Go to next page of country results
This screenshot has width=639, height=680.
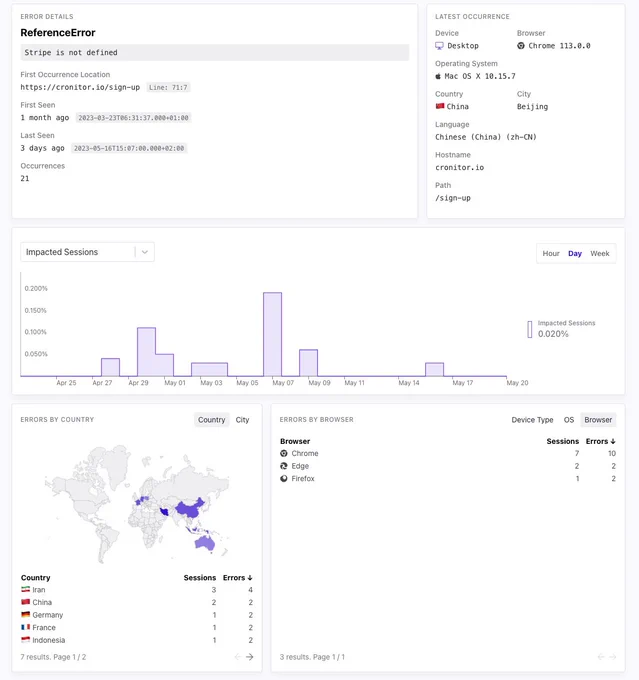tap(249, 657)
